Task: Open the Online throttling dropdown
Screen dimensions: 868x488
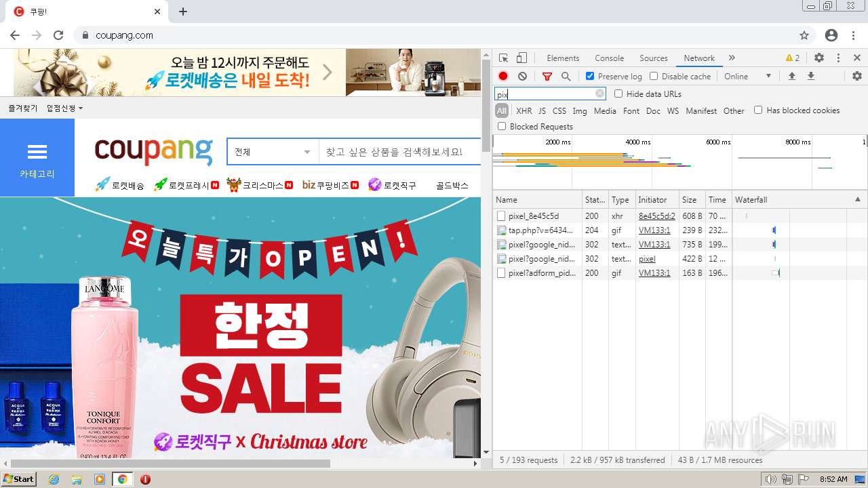Action: [x=748, y=77]
